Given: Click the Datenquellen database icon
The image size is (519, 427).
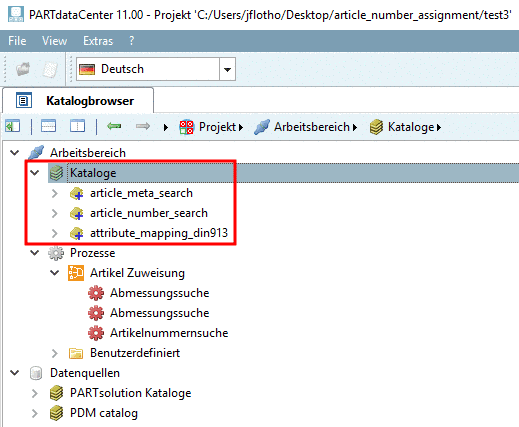Looking at the screenshot, I should (x=36, y=373).
